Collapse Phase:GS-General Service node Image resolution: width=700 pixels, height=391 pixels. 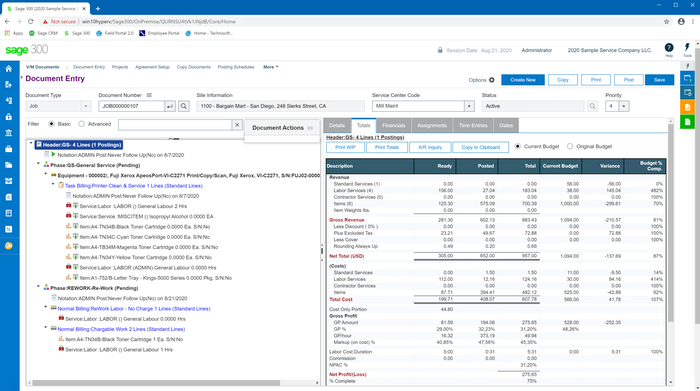click(x=38, y=164)
